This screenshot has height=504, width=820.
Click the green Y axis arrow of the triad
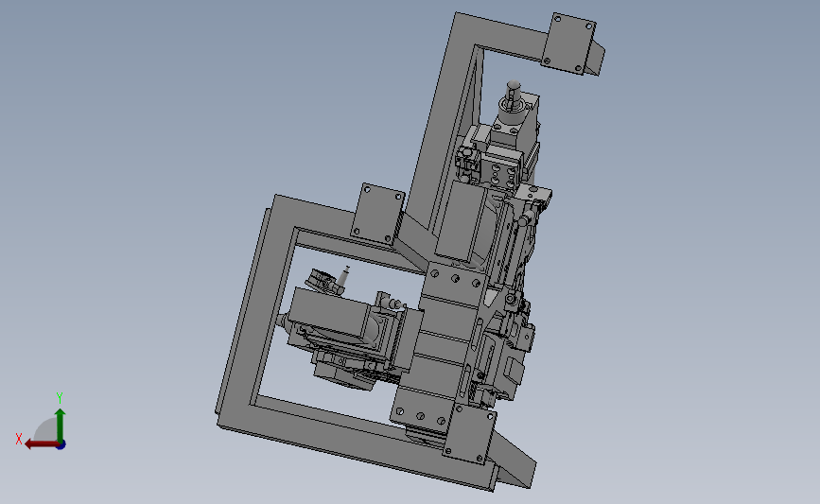coord(61,426)
